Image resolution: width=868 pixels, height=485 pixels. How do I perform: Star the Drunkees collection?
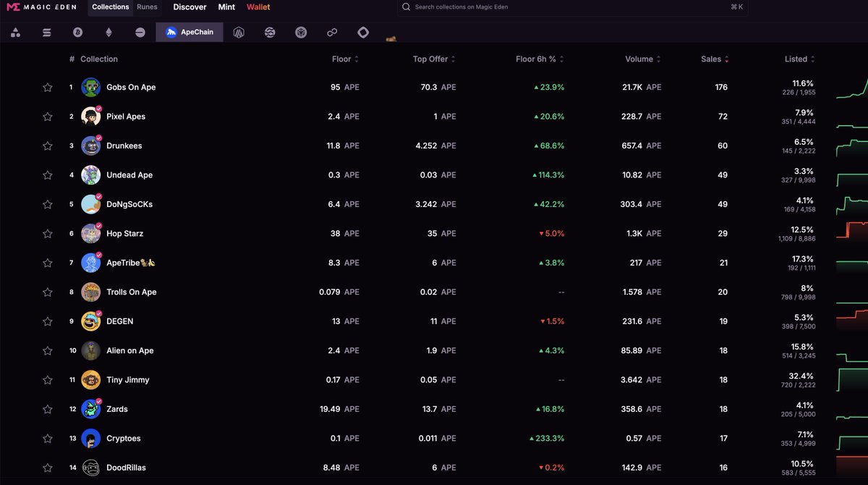click(x=47, y=145)
